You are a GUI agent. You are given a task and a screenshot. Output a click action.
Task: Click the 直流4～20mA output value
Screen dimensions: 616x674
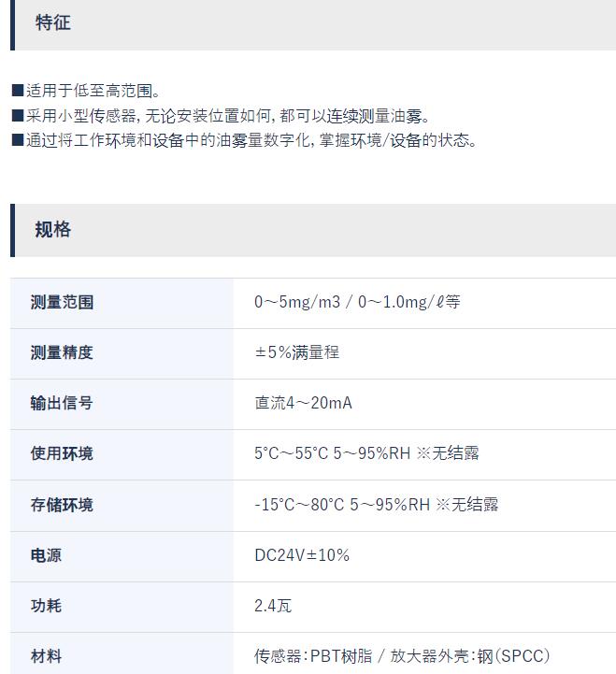click(304, 403)
